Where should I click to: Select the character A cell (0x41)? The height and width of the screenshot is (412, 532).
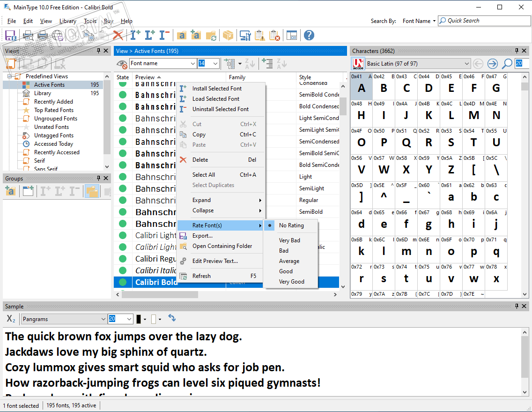click(362, 86)
